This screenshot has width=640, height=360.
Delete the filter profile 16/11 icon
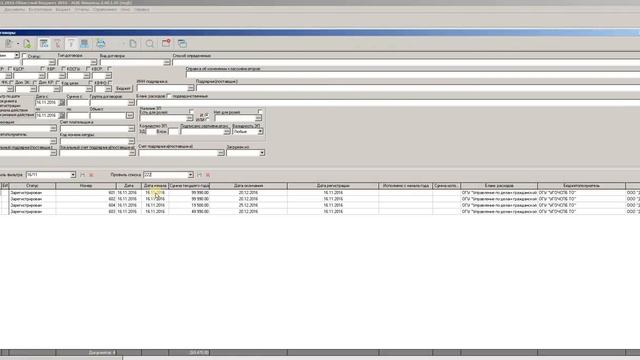91,175
